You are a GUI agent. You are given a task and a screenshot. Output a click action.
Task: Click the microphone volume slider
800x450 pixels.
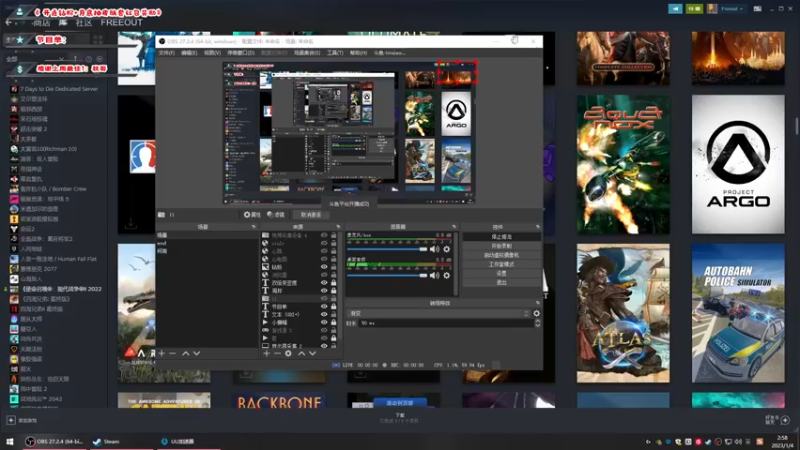[386, 248]
